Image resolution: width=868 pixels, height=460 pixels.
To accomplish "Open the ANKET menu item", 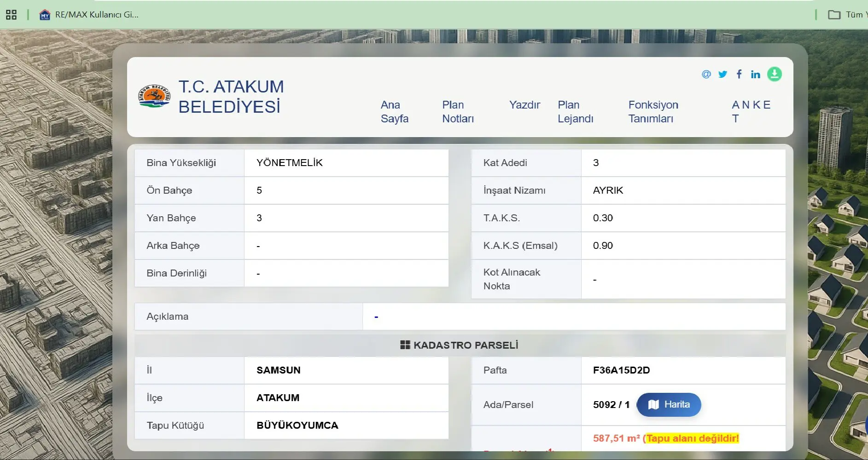I will tap(751, 112).
